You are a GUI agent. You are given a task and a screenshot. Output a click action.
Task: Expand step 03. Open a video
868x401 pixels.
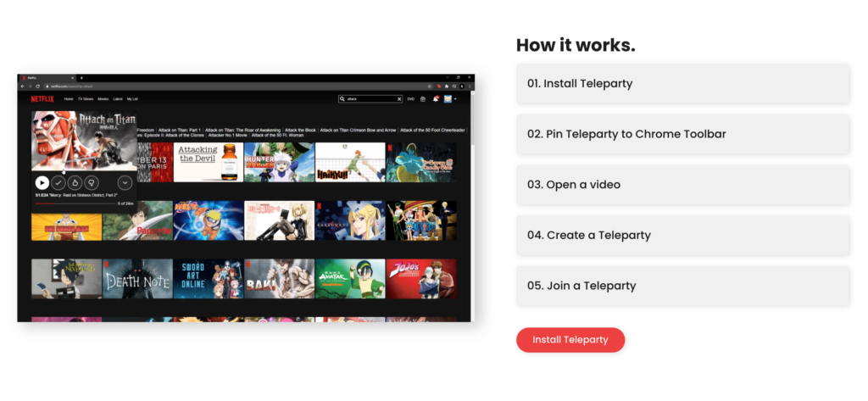click(682, 185)
